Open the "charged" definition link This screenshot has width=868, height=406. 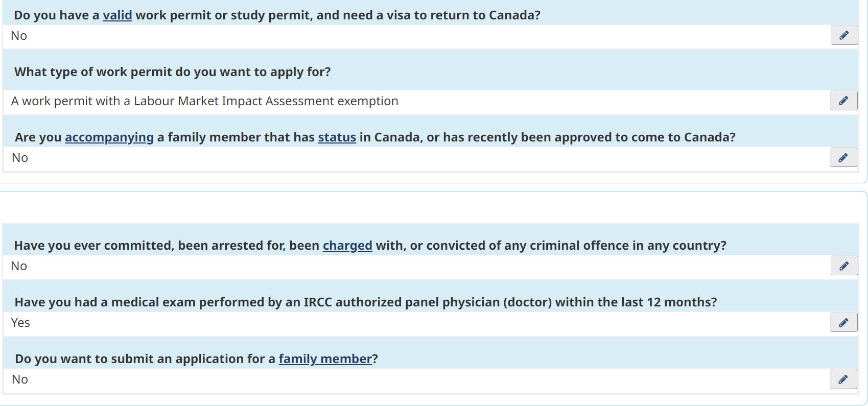tap(347, 246)
